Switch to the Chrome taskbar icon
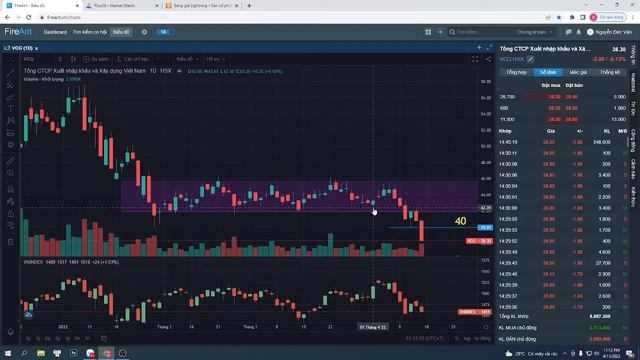This screenshot has width=640, height=360. coord(107,353)
